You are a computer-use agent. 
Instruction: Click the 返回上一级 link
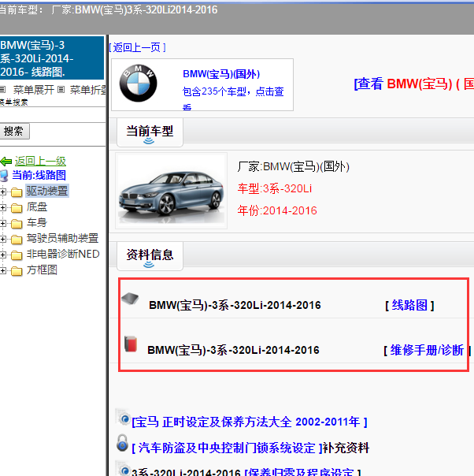[x=40, y=162]
